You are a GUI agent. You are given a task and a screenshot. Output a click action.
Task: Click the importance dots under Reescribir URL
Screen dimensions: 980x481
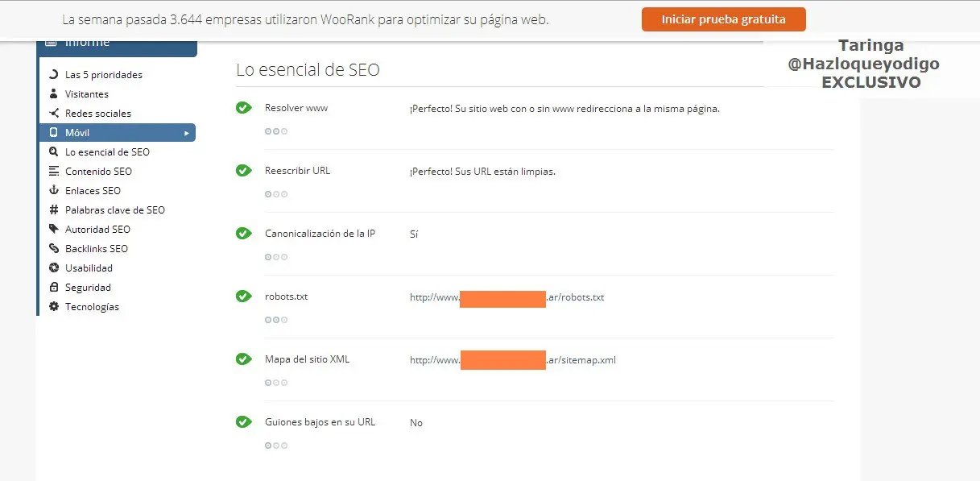[276, 194]
